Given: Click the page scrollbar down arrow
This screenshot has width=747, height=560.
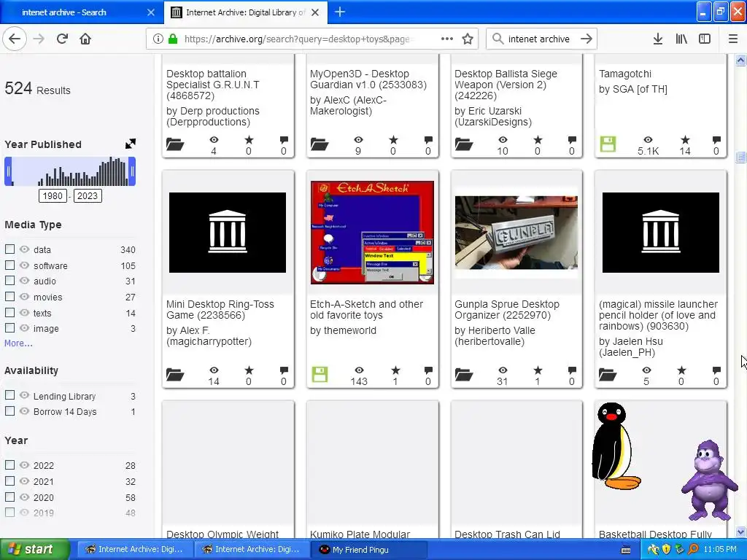Looking at the screenshot, I should [741, 532].
